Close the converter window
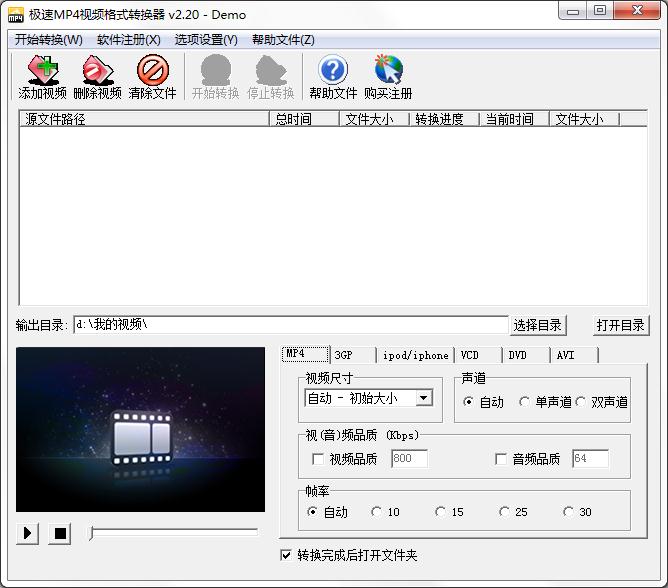 [637, 11]
